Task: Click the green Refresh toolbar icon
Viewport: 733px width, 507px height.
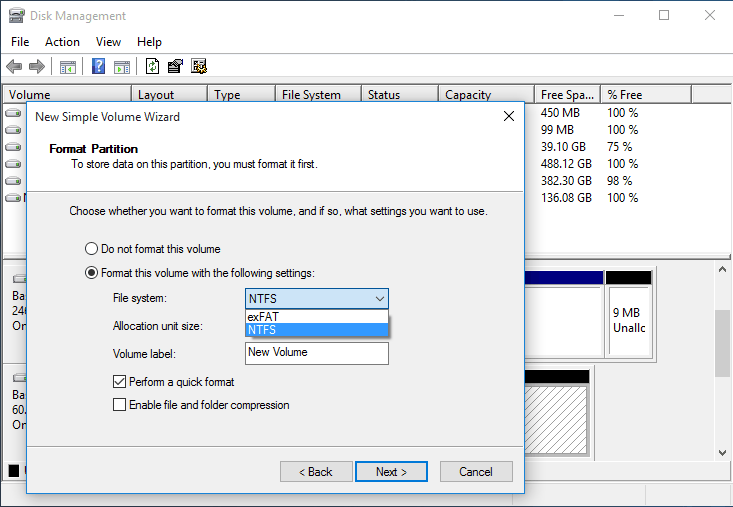Action: [152, 66]
